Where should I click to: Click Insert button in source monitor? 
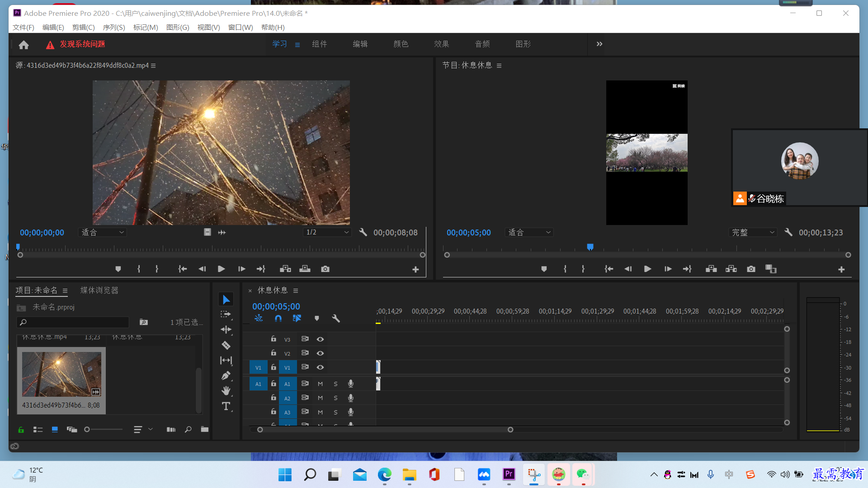[285, 269]
